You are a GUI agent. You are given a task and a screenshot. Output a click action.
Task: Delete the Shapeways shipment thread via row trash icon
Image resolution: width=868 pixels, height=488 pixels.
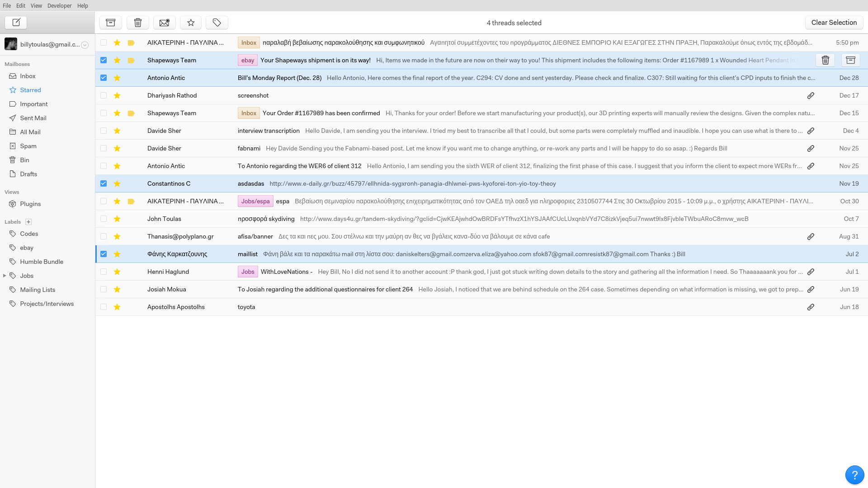pyautogui.click(x=825, y=60)
